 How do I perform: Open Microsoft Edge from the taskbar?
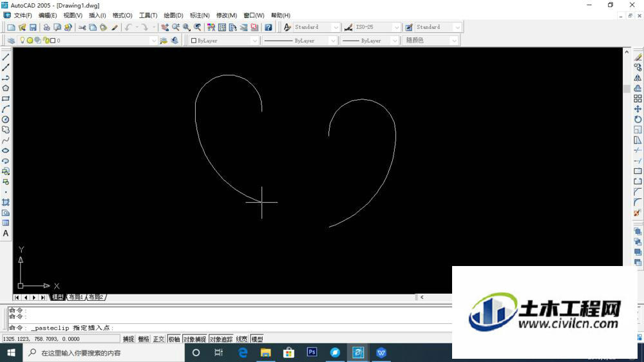click(243, 352)
